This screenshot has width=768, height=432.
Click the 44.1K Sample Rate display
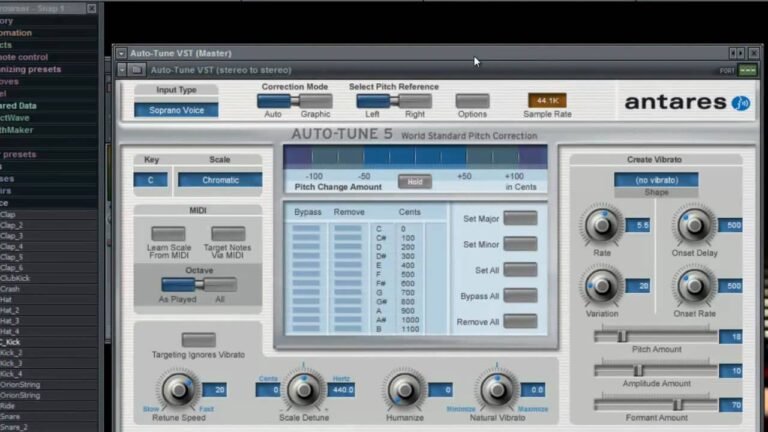pos(547,100)
